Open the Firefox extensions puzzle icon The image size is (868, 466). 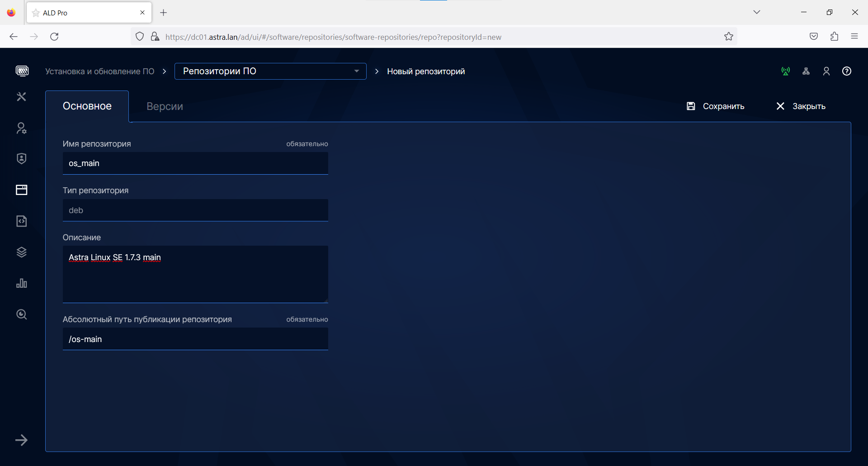tap(835, 37)
